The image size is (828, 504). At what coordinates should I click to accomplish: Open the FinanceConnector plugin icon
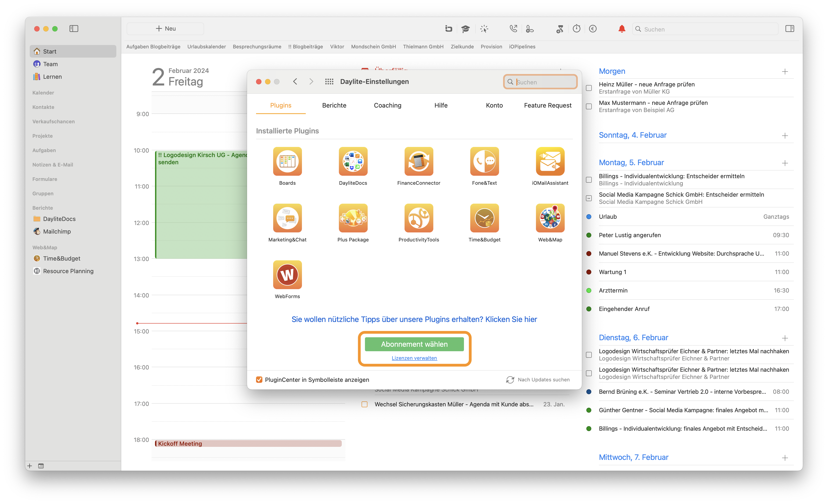419,161
